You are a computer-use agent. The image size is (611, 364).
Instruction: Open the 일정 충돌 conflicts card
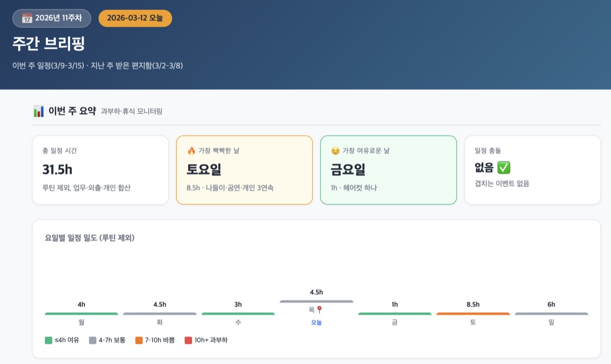pyautogui.click(x=533, y=170)
